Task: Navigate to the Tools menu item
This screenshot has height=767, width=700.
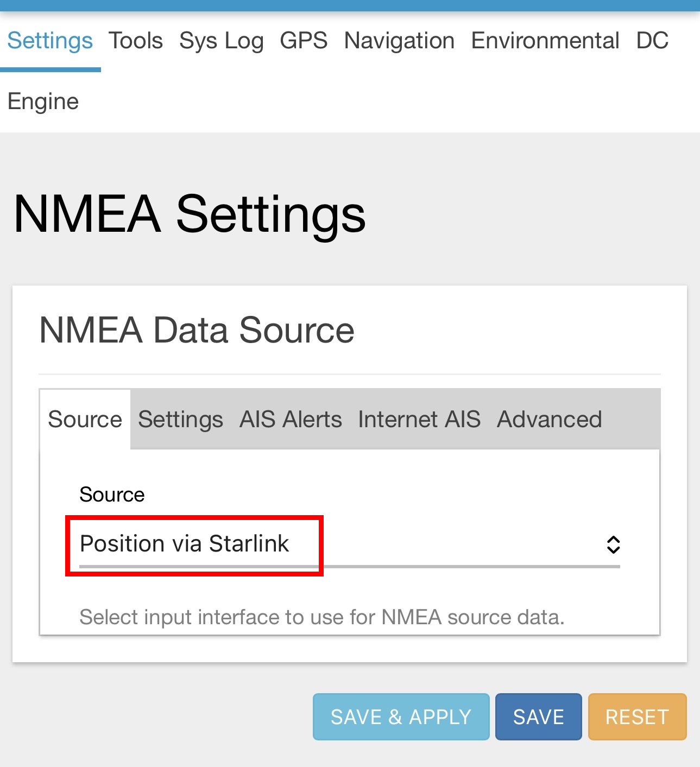Action: [136, 41]
